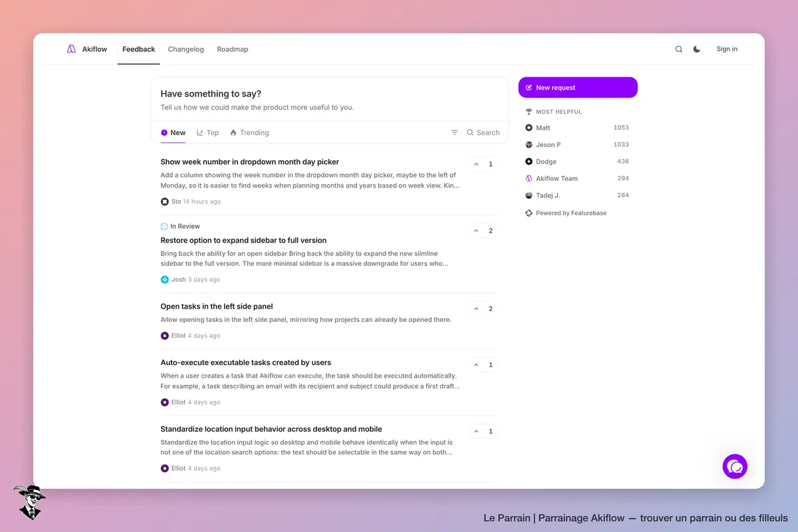The height and width of the screenshot is (532, 798).
Task: Click Dodge's avatar icon
Action: 529,162
